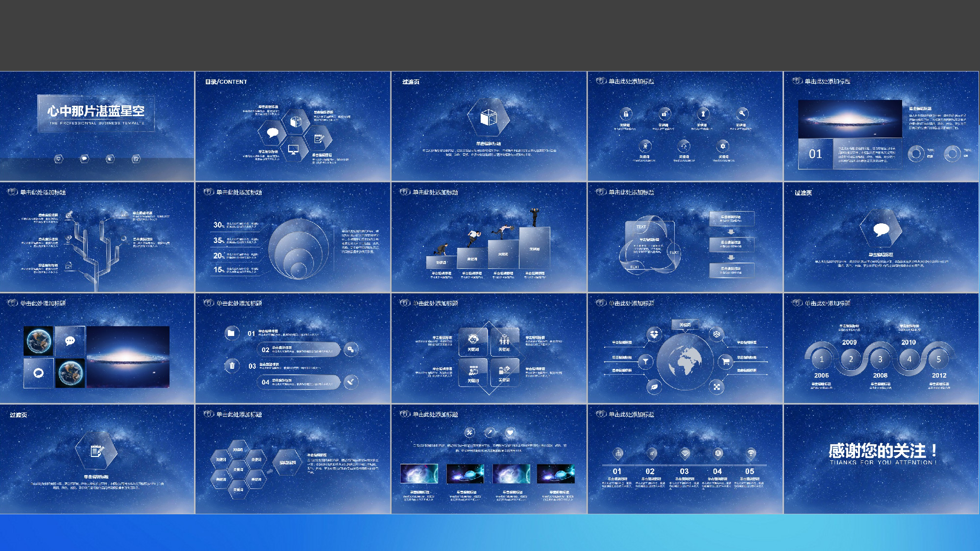Click the cube hexagon on the first 过渡页 slide
Viewport: 980px width, 551px height.
tap(488, 118)
